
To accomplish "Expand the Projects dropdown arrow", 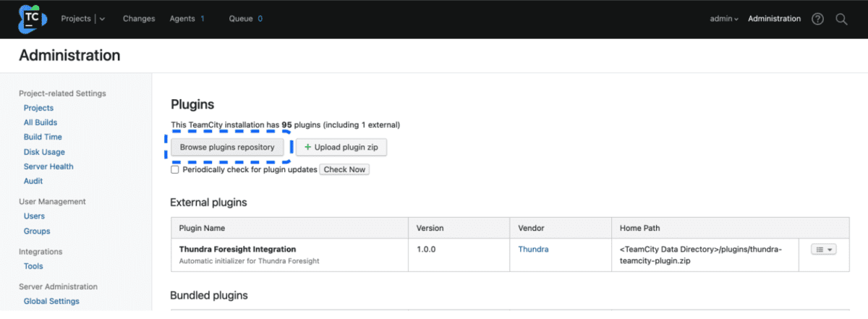I will click(x=102, y=20).
